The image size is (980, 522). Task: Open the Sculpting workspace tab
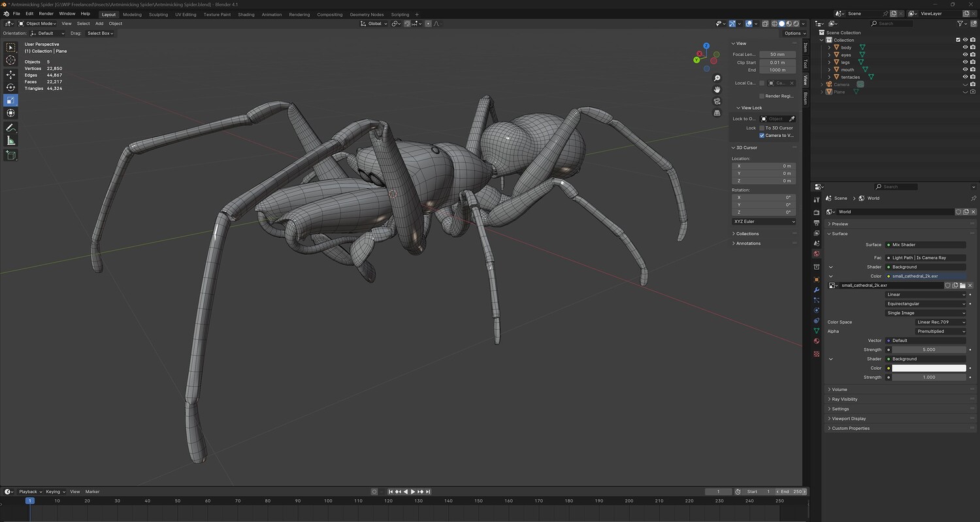158,14
